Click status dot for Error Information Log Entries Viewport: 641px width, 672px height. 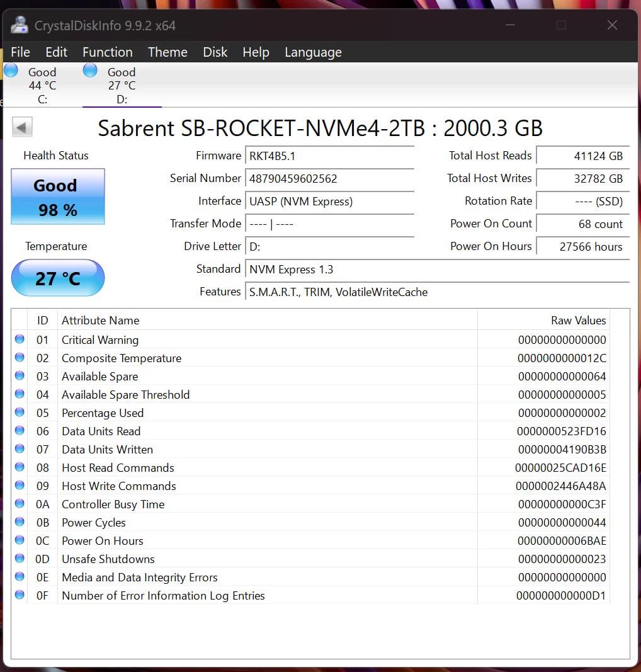pyautogui.click(x=20, y=595)
